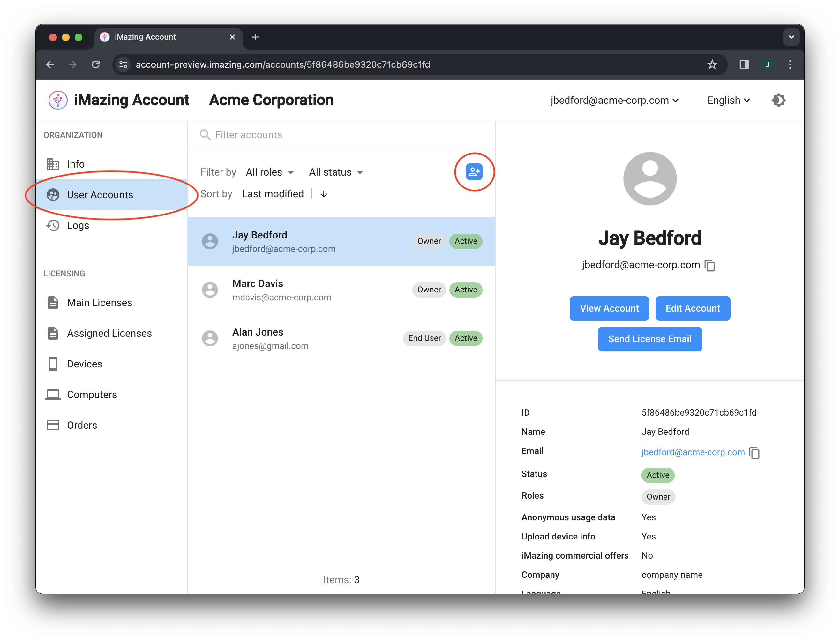
Task: Open the jbedford@acme-corp.com email link
Action: pos(693,452)
